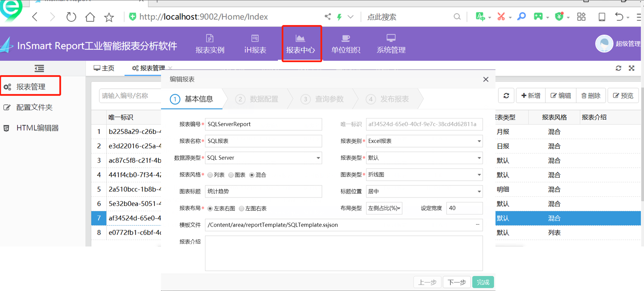
Task: Click the refresh icon in tab bar
Action: point(619,68)
